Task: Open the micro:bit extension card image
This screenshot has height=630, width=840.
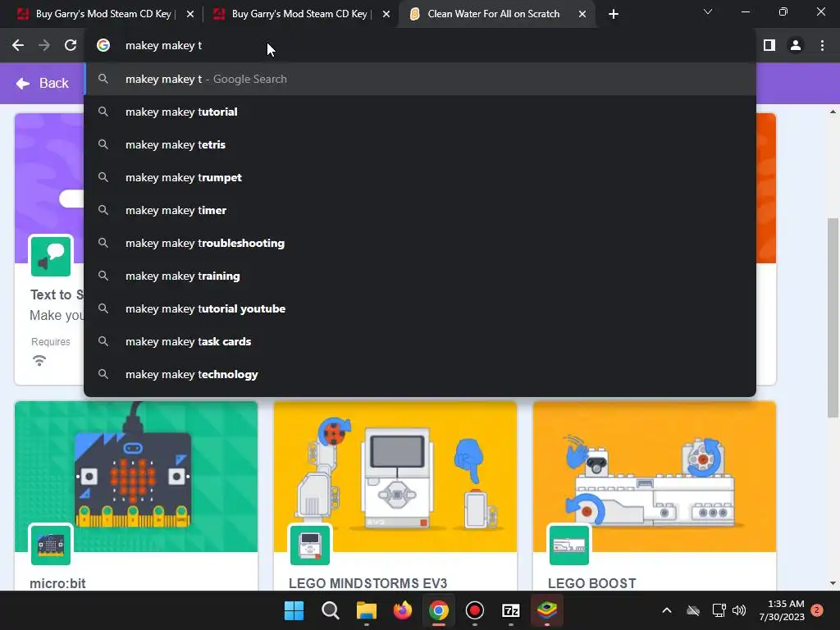Action: tap(136, 477)
